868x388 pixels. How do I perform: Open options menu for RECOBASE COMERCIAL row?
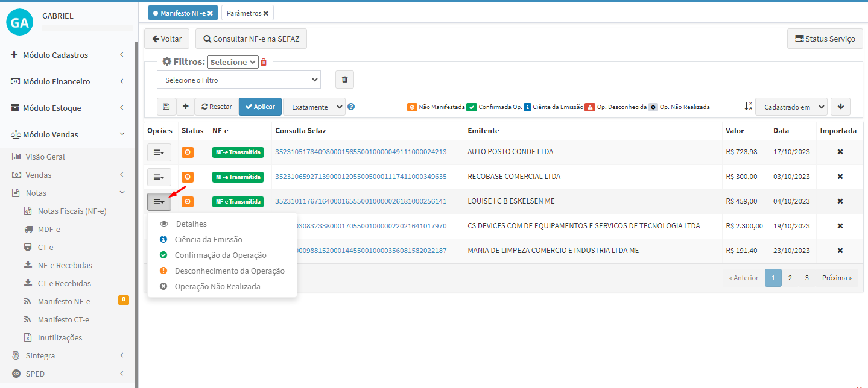click(159, 177)
